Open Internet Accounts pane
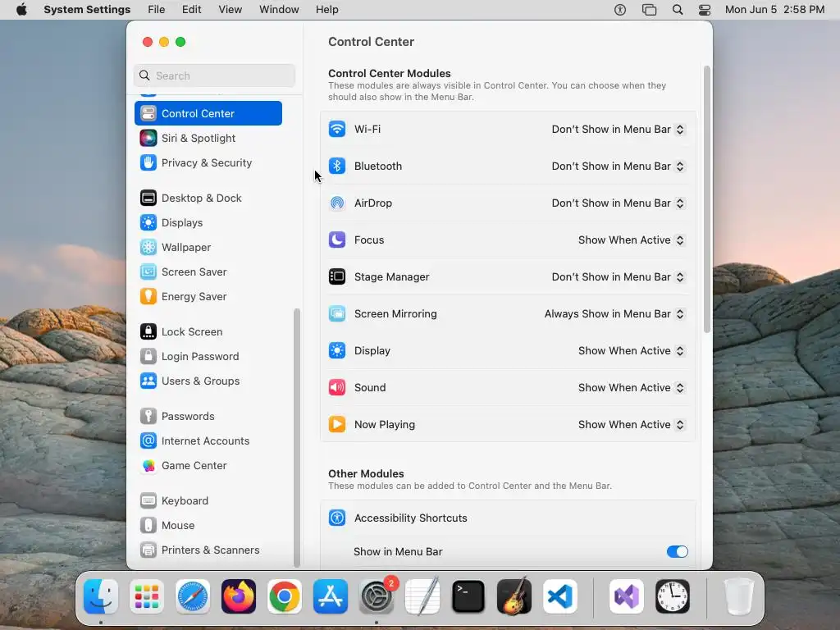Viewport: 840px width, 630px height. [208, 441]
